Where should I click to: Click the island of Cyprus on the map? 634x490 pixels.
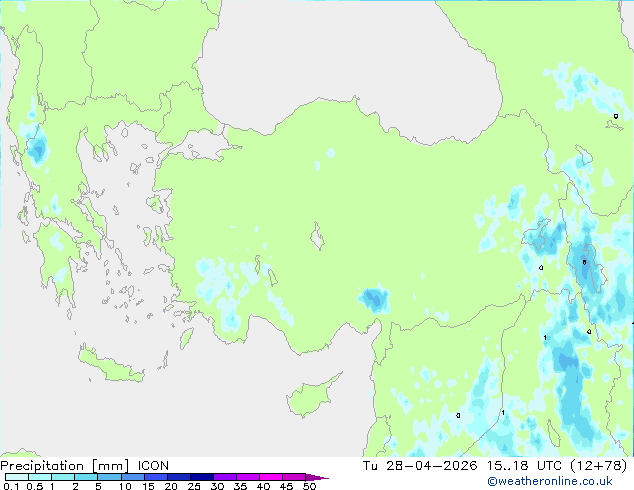(x=311, y=396)
